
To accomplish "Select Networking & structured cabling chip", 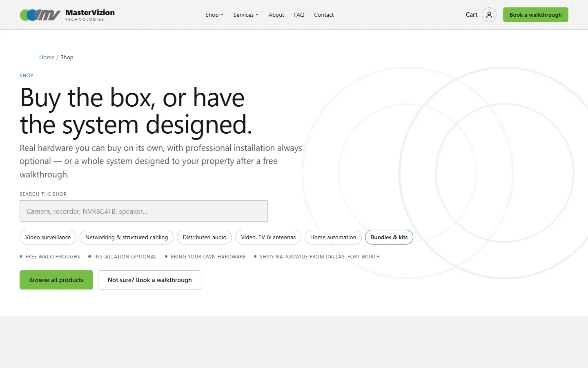I will pyautogui.click(x=127, y=237).
